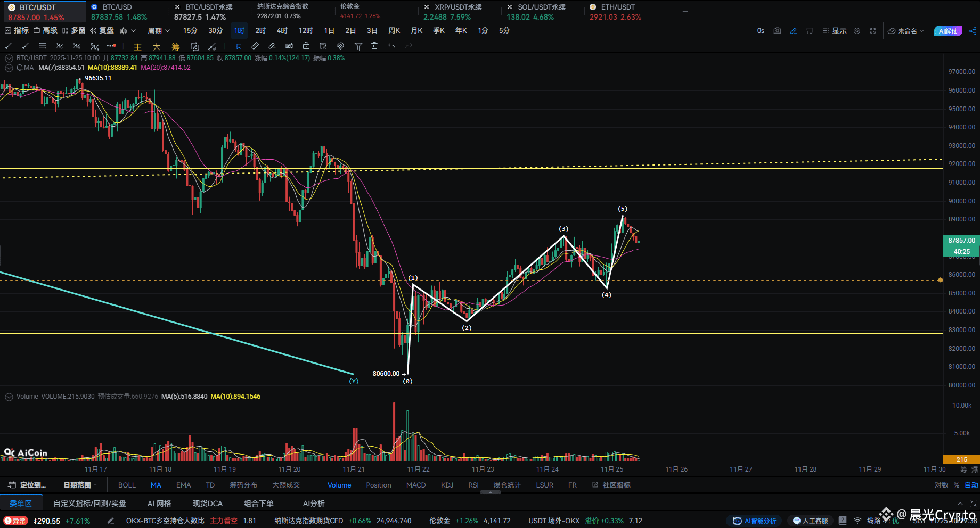980x528 pixels.
Task: Click the 复盘 replay button
Action: [x=102, y=31]
